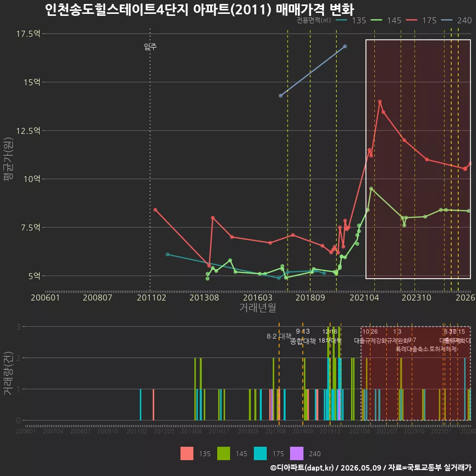The width and height of the screenshot is (476, 476).
Task: Click the purple 240 swatch in bottom legend
Action: [x=297, y=454]
